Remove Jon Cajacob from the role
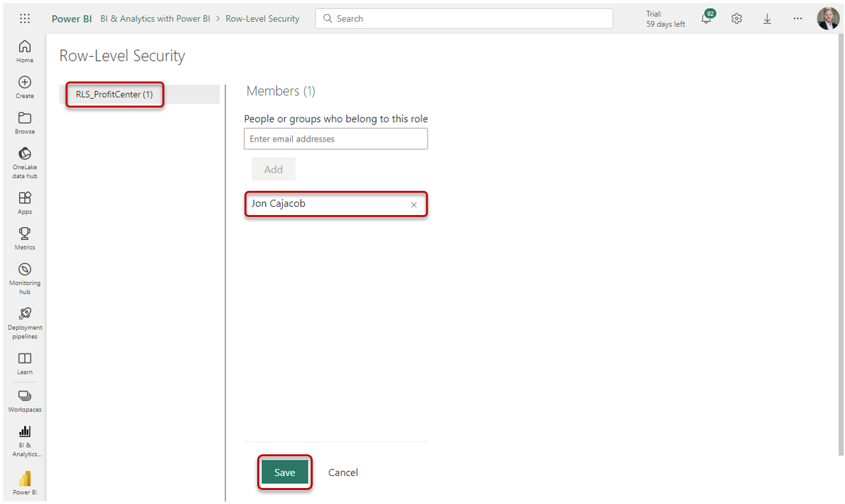The height and width of the screenshot is (504, 845). [x=414, y=205]
